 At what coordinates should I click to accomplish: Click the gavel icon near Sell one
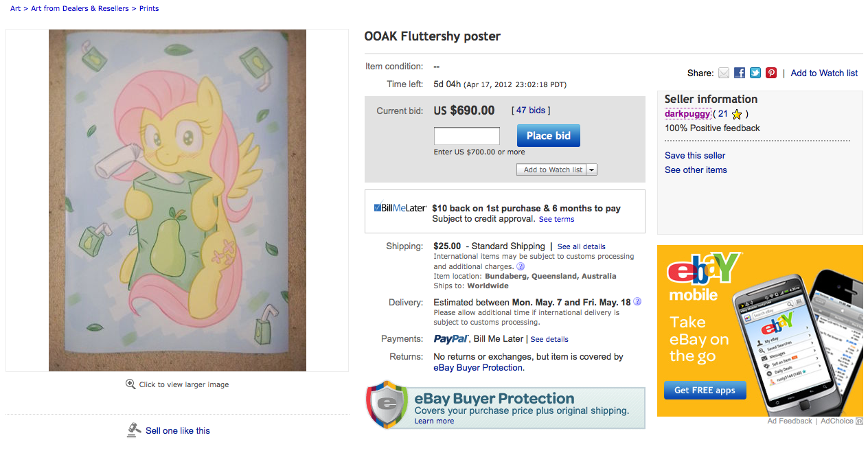pos(134,430)
